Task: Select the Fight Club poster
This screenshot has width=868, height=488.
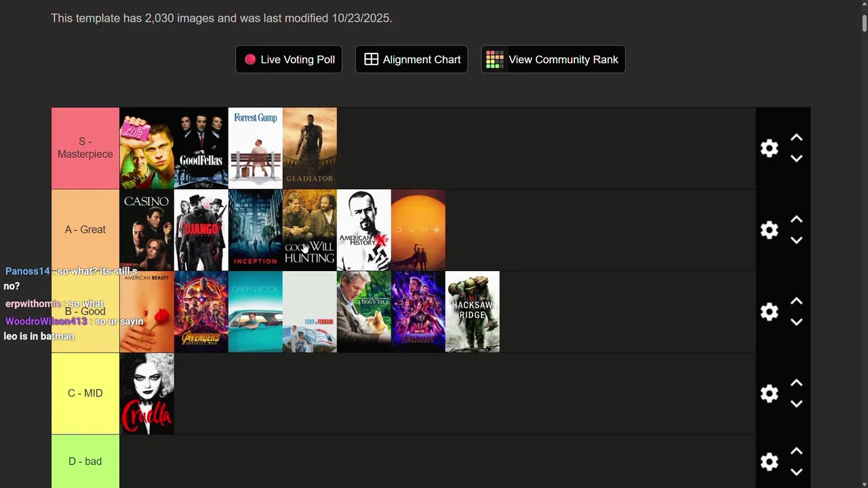Action: pyautogui.click(x=147, y=148)
